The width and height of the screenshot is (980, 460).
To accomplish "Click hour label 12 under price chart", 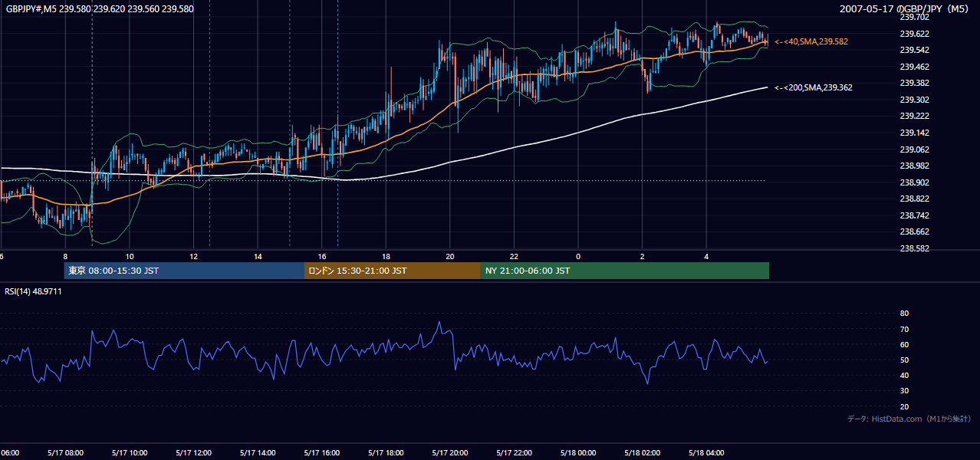I will [193, 256].
